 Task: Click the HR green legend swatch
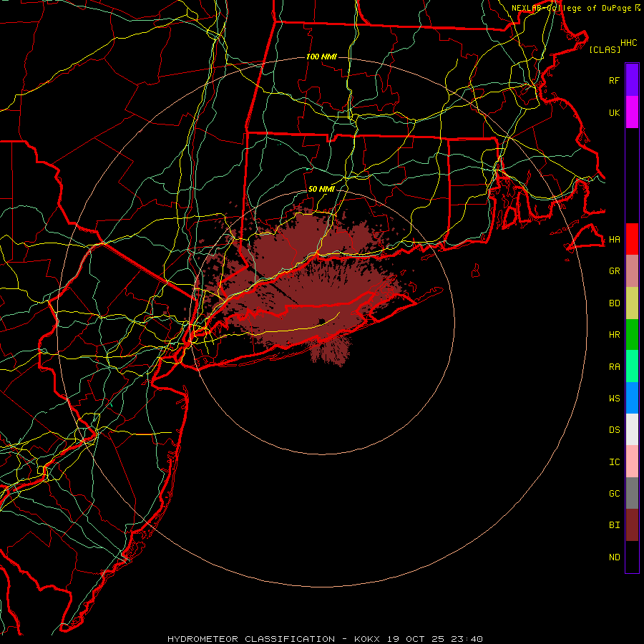[x=632, y=335]
